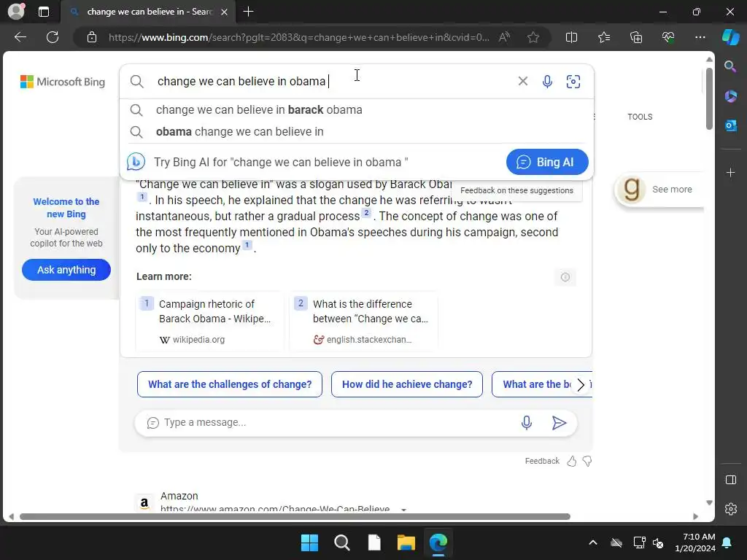
Task: Send the chat message arrow
Action: (x=559, y=422)
